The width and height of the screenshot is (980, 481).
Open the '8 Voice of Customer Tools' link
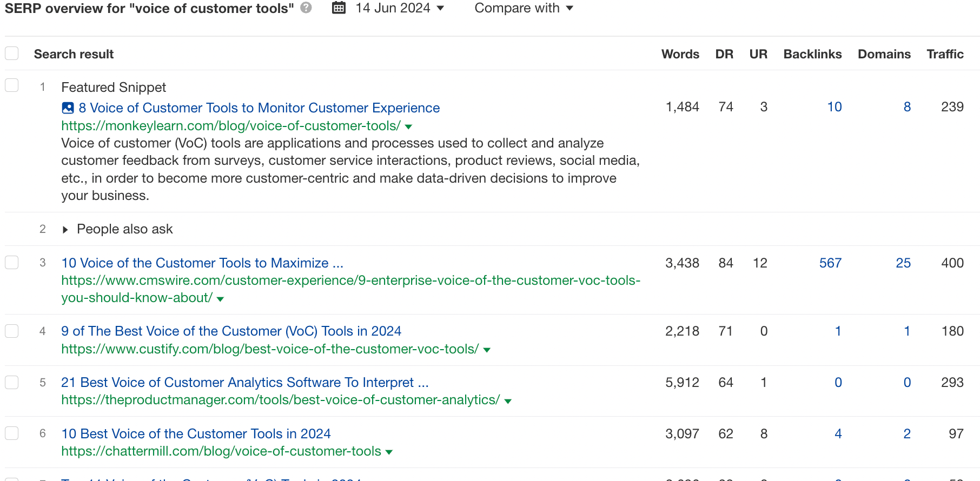click(x=259, y=108)
